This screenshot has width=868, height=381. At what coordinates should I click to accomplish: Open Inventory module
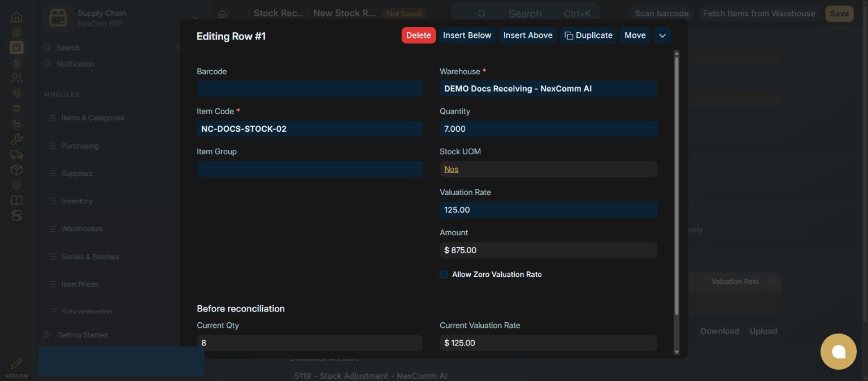[77, 201]
